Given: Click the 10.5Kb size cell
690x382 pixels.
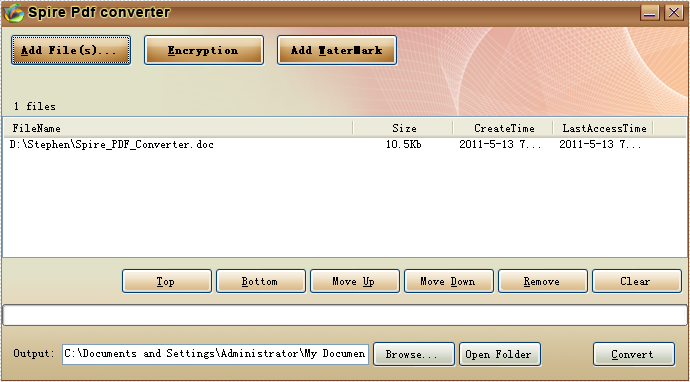Looking at the screenshot, I should [404, 144].
